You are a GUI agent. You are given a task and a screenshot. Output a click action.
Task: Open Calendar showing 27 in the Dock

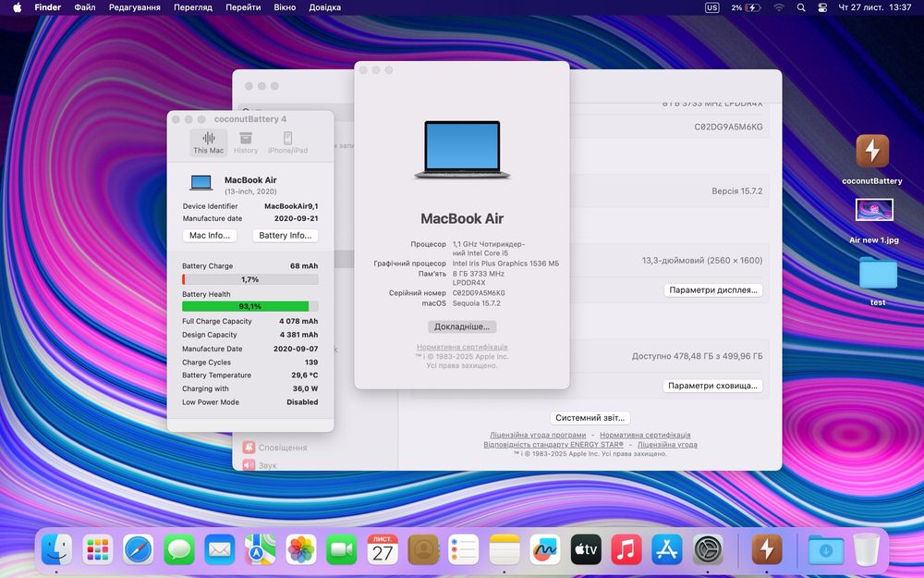(383, 549)
